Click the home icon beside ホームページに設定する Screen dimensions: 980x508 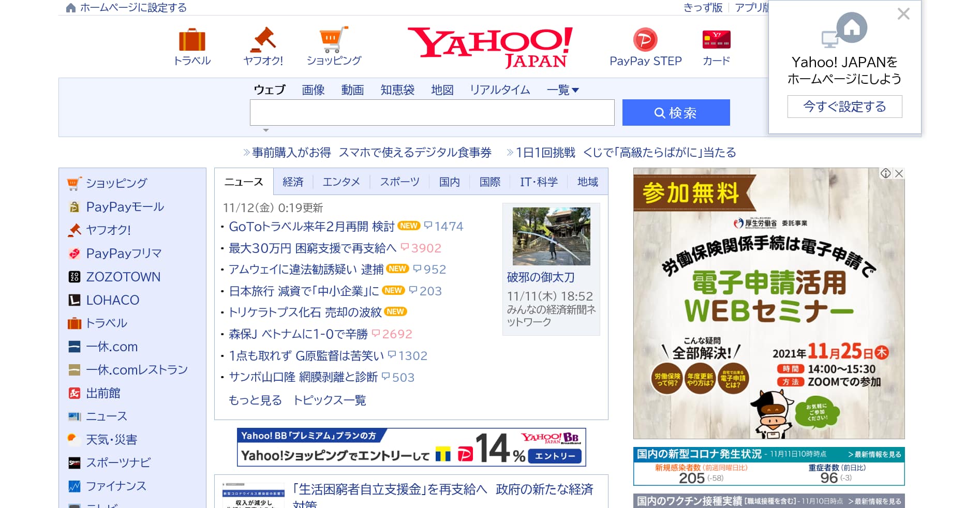pyautogui.click(x=71, y=8)
